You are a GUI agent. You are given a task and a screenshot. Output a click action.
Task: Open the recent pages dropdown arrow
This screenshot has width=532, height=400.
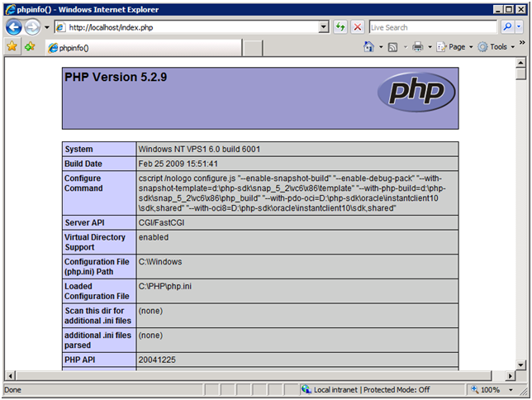[x=47, y=27]
